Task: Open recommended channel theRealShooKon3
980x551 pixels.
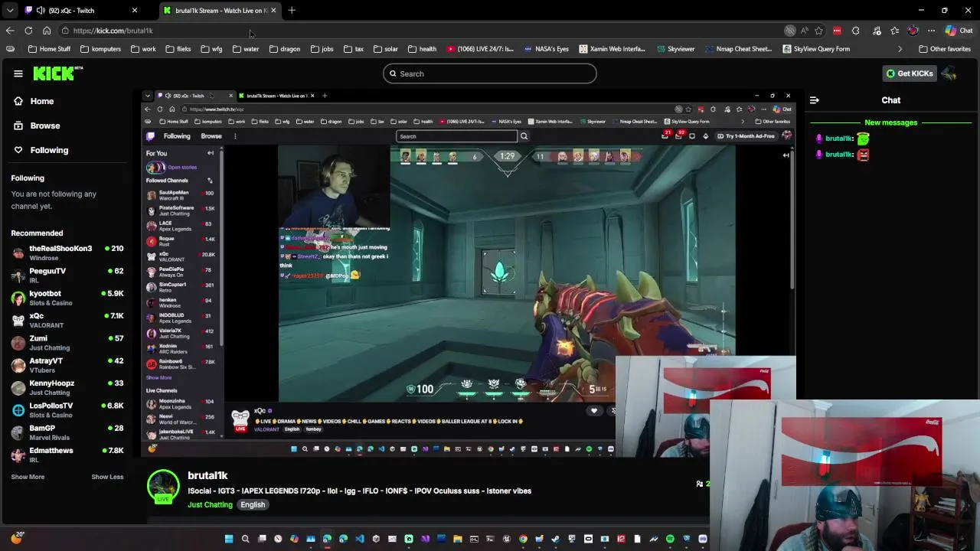Action: click(67, 253)
